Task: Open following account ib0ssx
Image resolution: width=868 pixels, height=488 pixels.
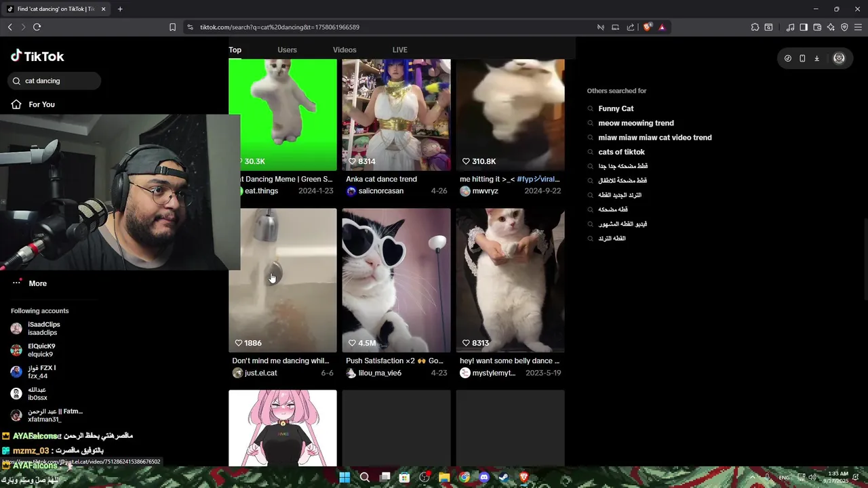Action: [37, 393]
